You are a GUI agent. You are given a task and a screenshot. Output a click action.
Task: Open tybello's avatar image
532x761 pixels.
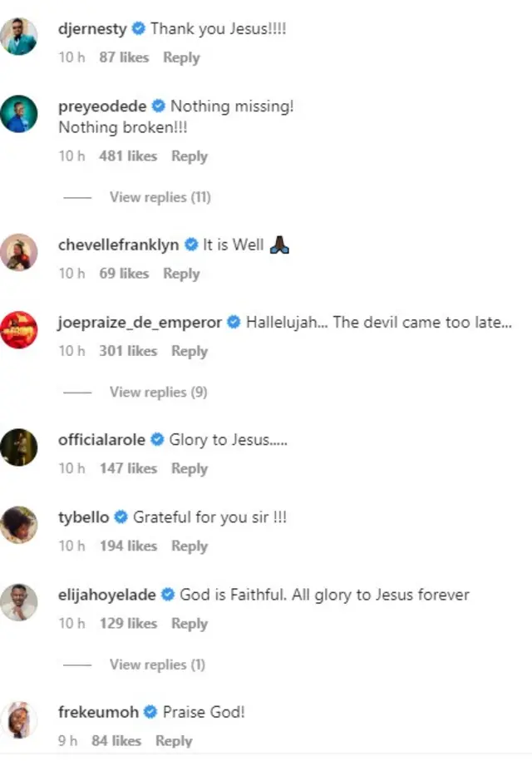19,525
